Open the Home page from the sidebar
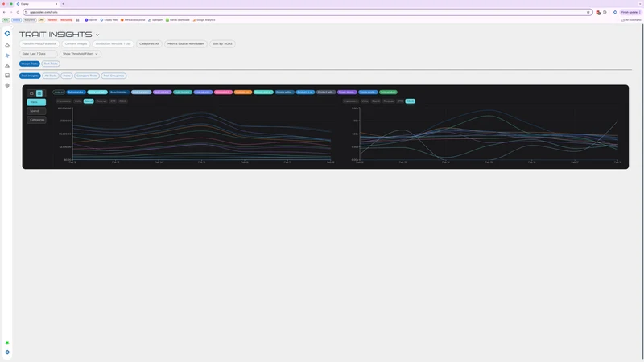644x362 pixels. point(7,46)
